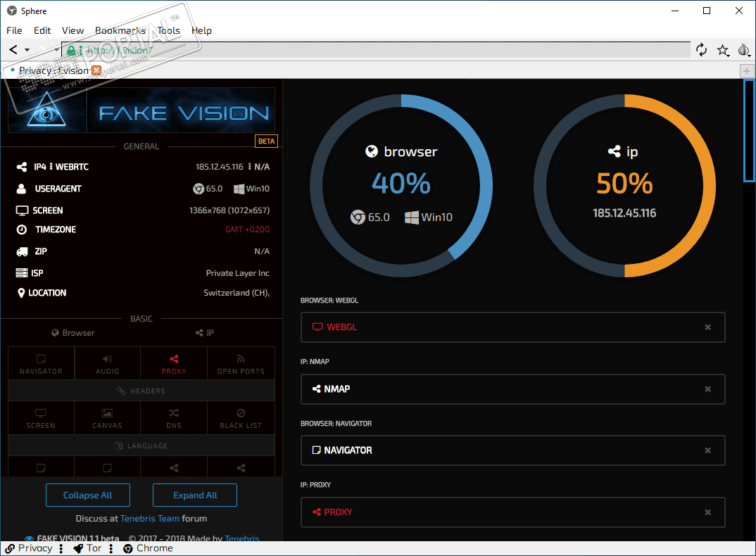Close the Privacy: f.vision tab
Screen dimensions: 756x556
(96, 70)
